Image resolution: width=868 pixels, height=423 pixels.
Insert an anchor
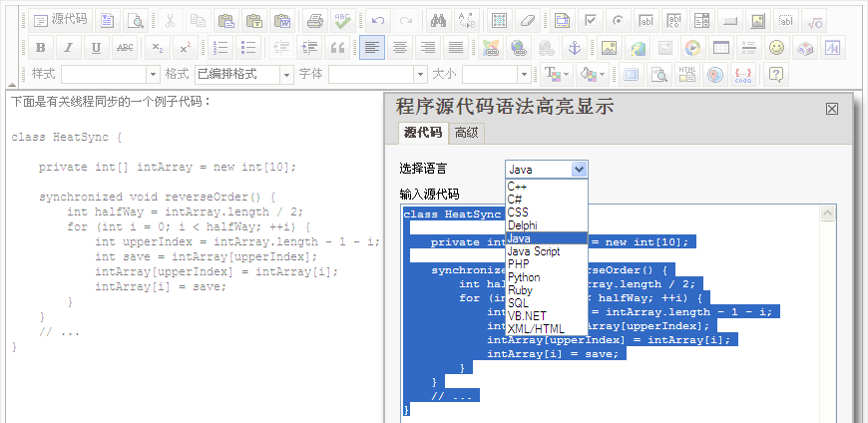tap(574, 47)
